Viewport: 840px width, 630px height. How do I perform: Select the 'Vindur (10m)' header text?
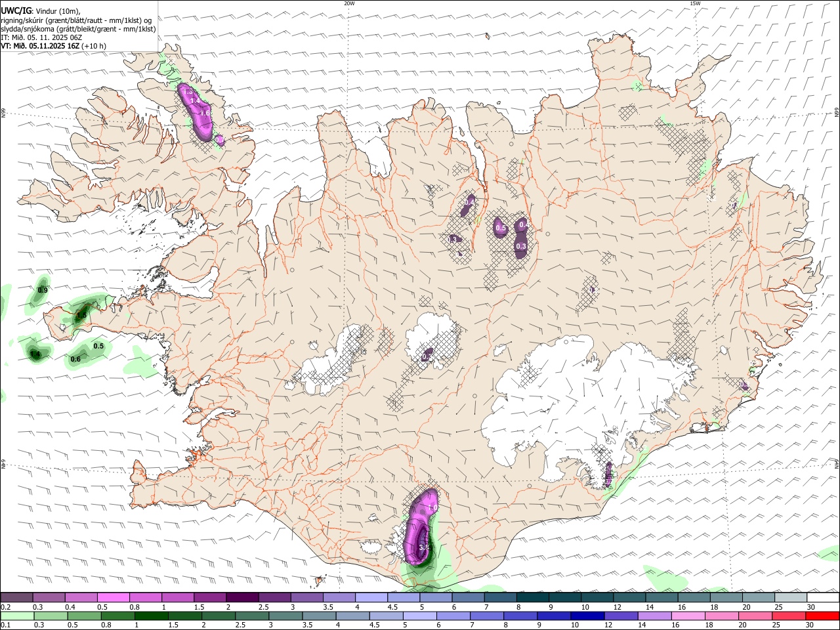coord(57,11)
